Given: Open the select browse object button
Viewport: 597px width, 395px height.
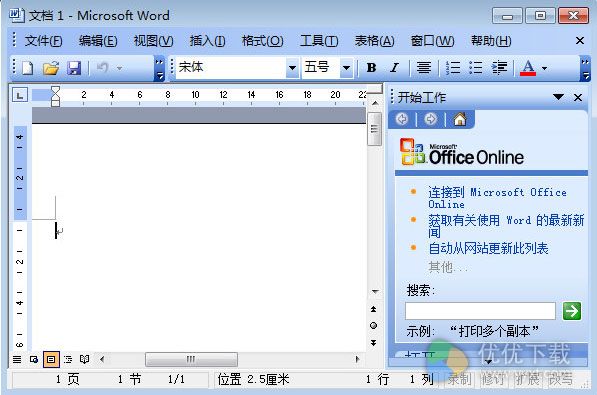Looking at the screenshot, I should [x=374, y=325].
